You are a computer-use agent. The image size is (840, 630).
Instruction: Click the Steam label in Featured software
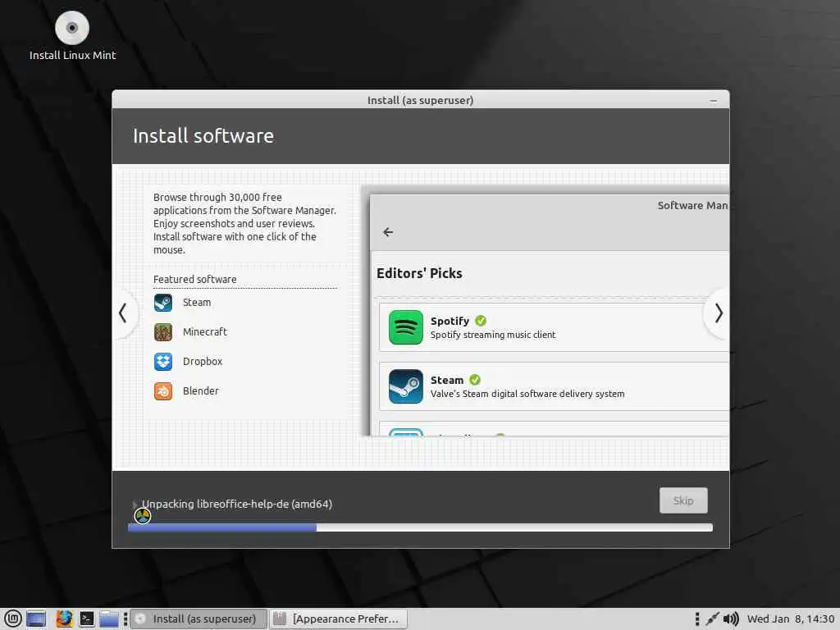tap(197, 303)
